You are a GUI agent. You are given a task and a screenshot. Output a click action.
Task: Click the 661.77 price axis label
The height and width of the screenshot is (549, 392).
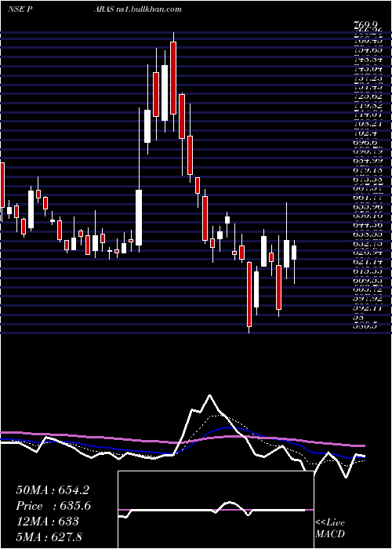368,198
